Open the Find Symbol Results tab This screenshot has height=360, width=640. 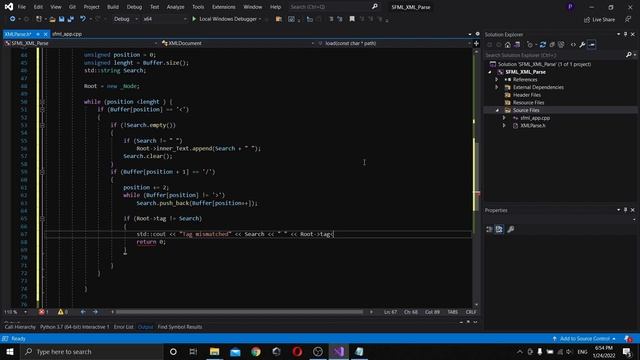coord(180,327)
